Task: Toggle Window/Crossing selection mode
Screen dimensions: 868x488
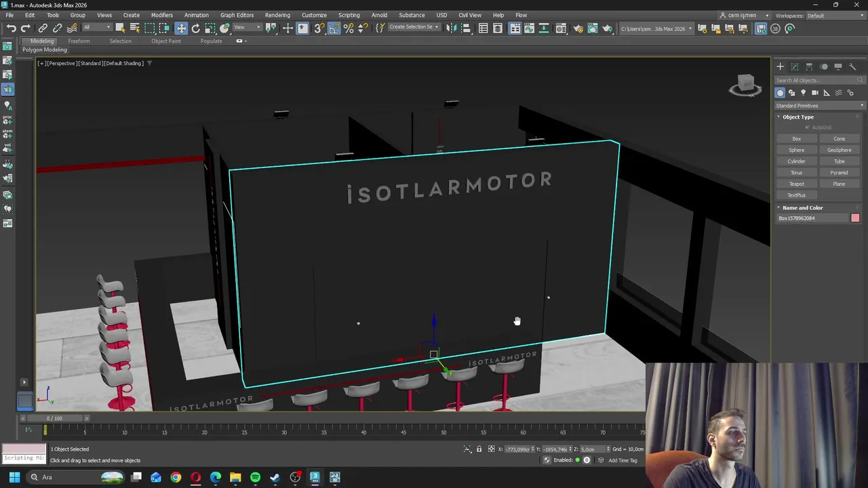Action: tap(164, 28)
